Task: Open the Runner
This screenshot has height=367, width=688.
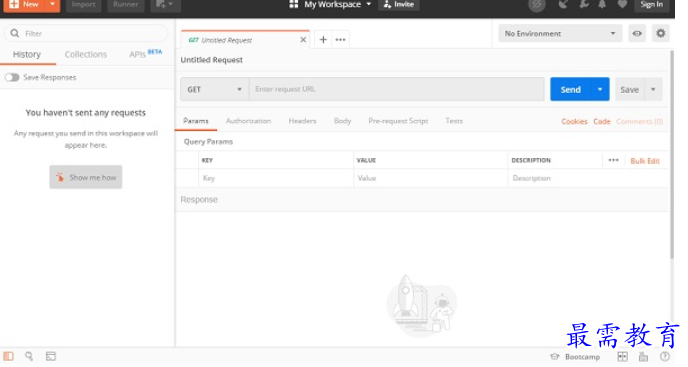Action: point(125,4)
